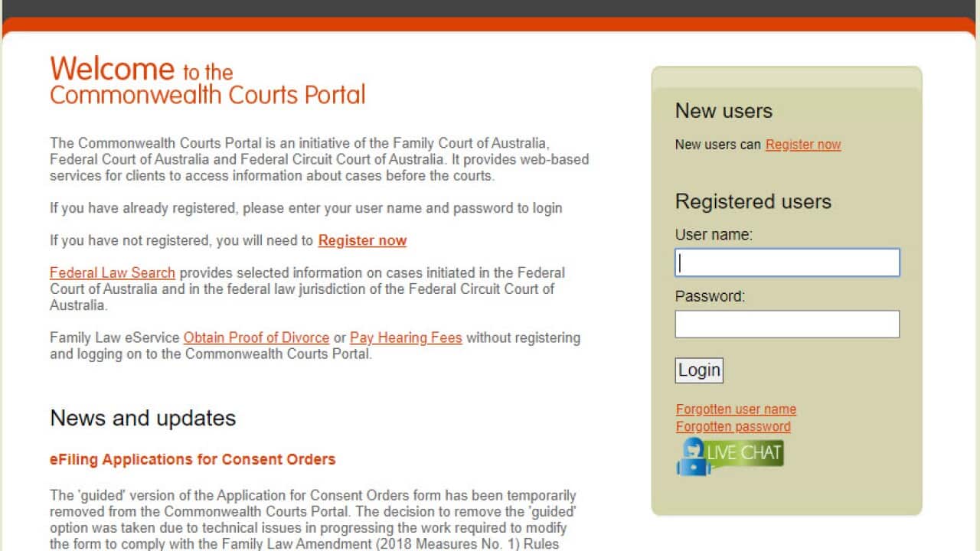Click the orange banner strip at the top
Viewport: 980px width, 551px height.
(490, 24)
